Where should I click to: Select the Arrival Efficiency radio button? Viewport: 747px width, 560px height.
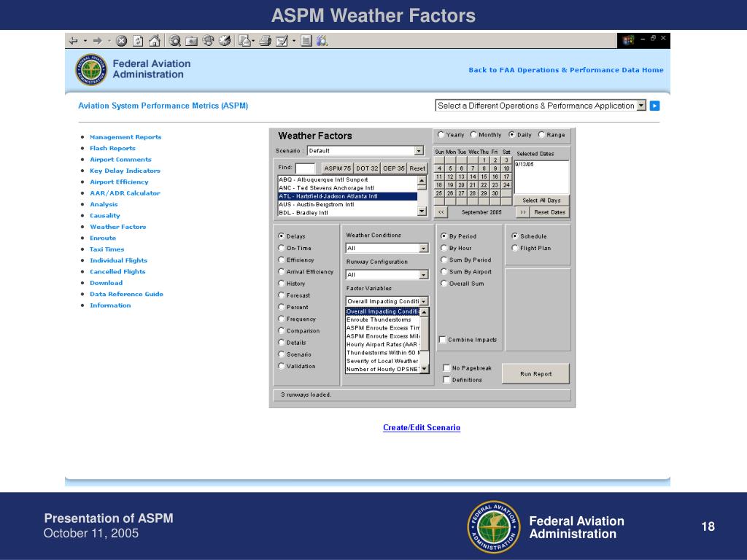(x=281, y=271)
